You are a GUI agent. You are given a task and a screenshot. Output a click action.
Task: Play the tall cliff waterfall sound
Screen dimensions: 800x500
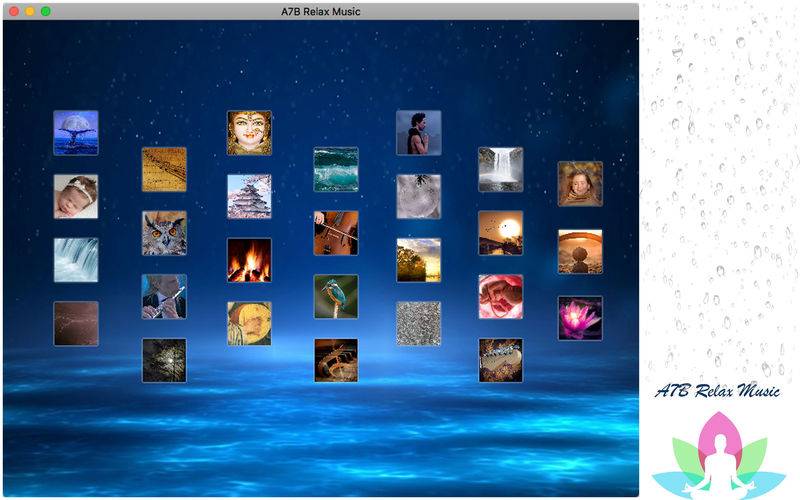[x=501, y=169]
